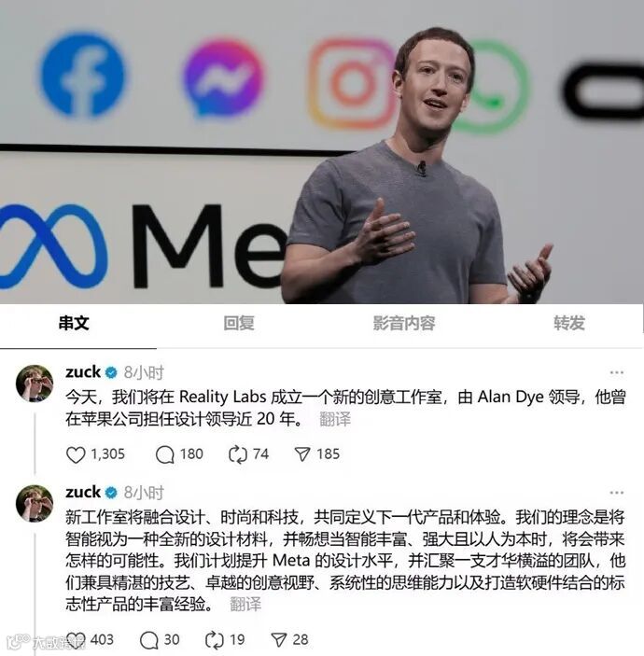Open the 影音内容 tab

[404, 323]
